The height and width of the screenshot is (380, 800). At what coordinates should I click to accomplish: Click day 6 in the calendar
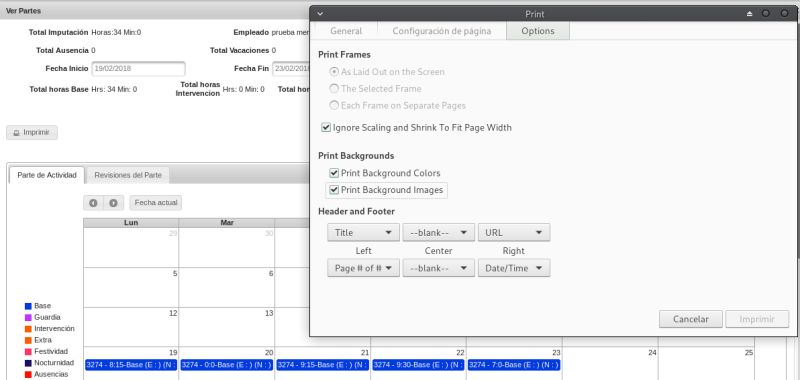point(271,273)
